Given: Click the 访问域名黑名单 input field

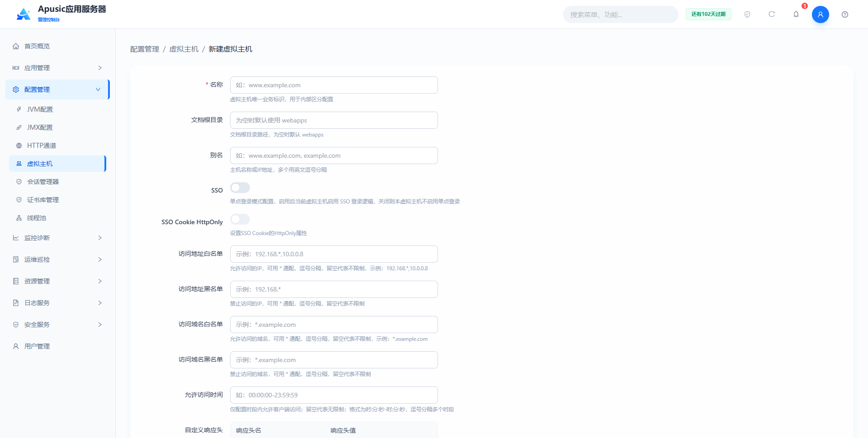Looking at the screenshot, I should click(x=334, y=360).
